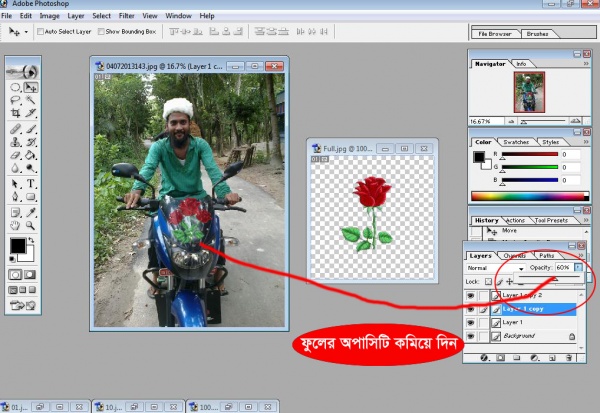600x413 pixels.
Task: Open the Layer menu
Action: point(76,16)
